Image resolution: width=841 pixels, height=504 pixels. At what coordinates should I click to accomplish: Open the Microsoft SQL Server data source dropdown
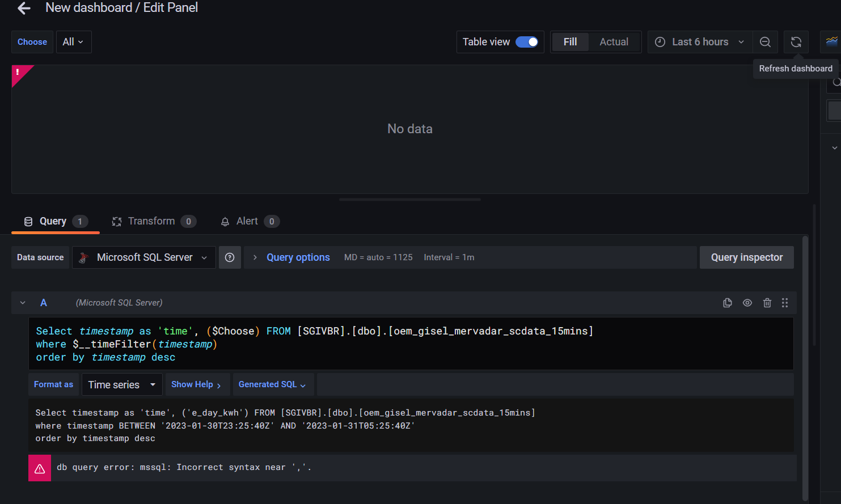point(144,257)
